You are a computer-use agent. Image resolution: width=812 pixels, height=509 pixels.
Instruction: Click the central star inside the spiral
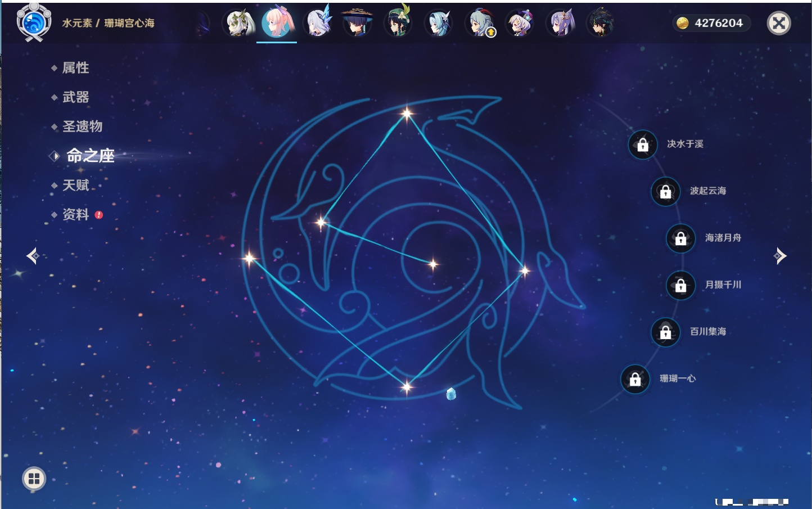click(433, 264)
